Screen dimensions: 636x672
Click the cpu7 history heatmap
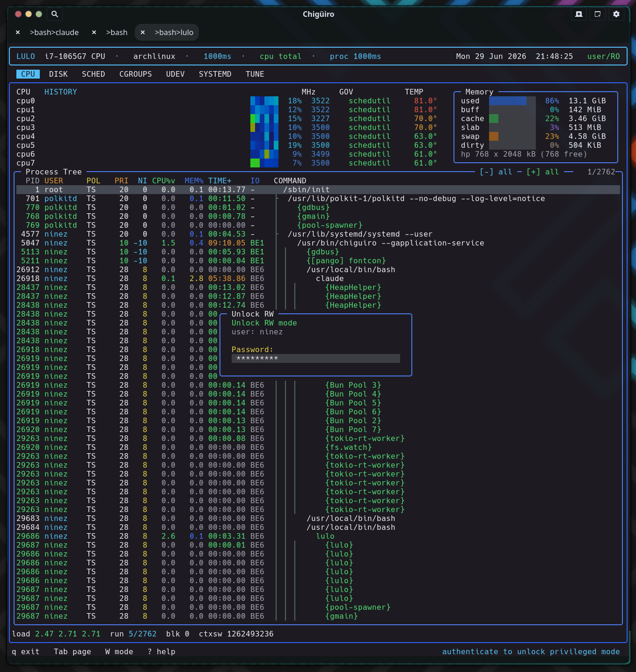tap(264, 163)
